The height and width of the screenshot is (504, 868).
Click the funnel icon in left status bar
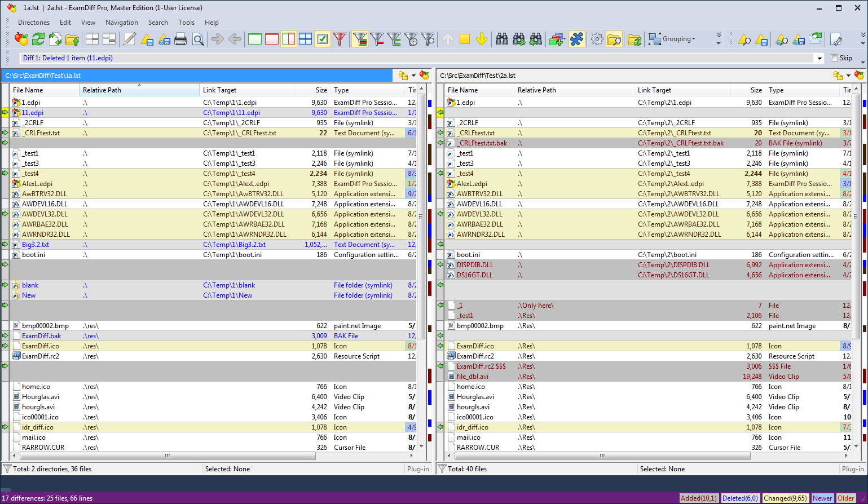pos(7,468)
